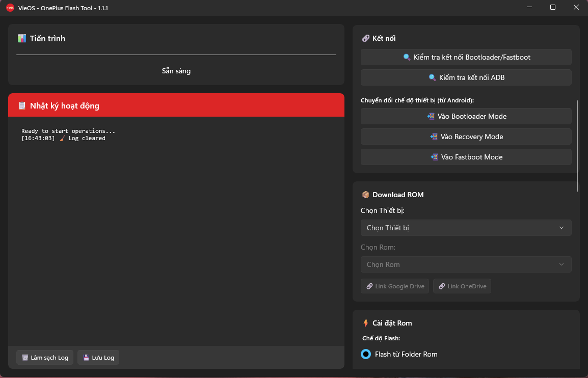Click the link chain icon beside Kết nối
Viewport: 588px width, 378px height.
click(x=365, y=38)
